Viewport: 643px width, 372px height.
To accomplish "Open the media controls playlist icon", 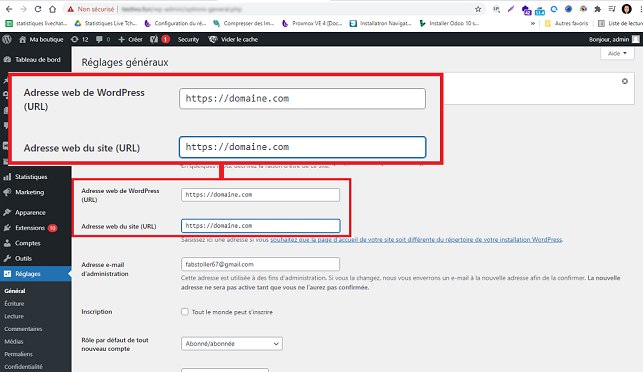I will (612, 9).
